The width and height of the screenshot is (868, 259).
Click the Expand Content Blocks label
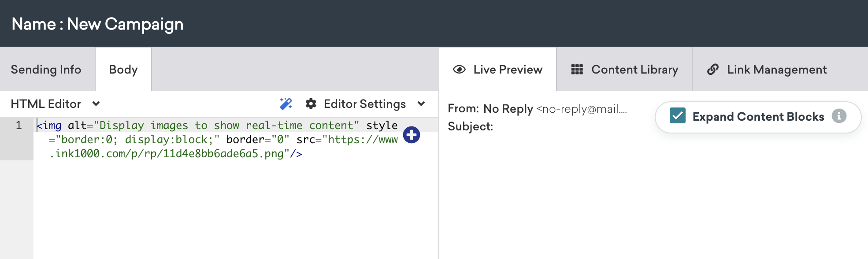758,117
